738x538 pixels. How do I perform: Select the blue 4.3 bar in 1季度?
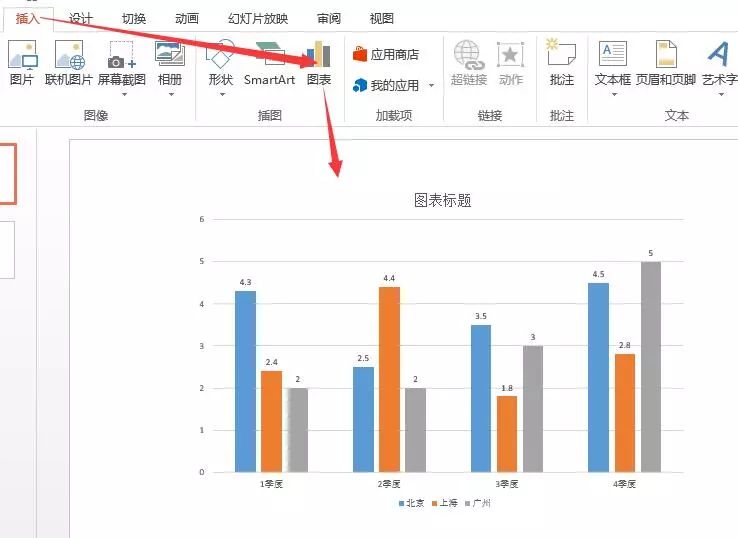point(245,382)
